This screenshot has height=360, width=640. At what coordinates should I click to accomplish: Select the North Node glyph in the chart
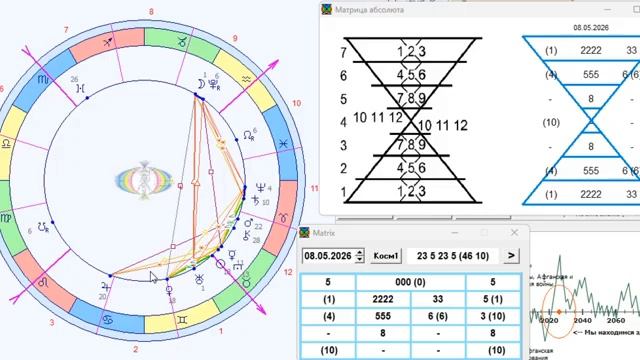pos(249,136)
